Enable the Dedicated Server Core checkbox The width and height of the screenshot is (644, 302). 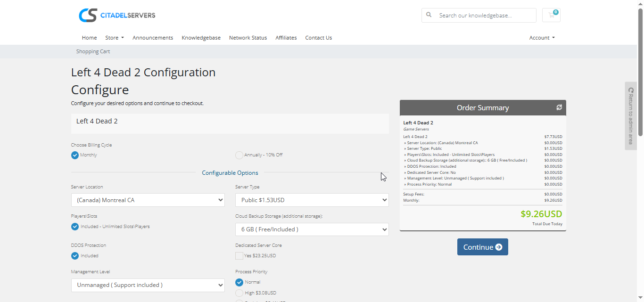pyautogui.click(x=239, y=256)
